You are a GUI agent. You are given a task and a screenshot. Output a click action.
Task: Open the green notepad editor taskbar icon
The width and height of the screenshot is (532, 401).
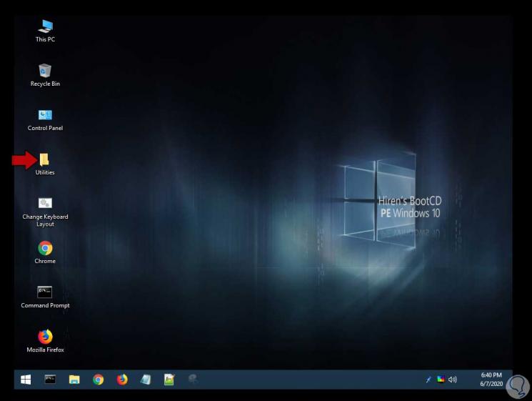(169, 380)
